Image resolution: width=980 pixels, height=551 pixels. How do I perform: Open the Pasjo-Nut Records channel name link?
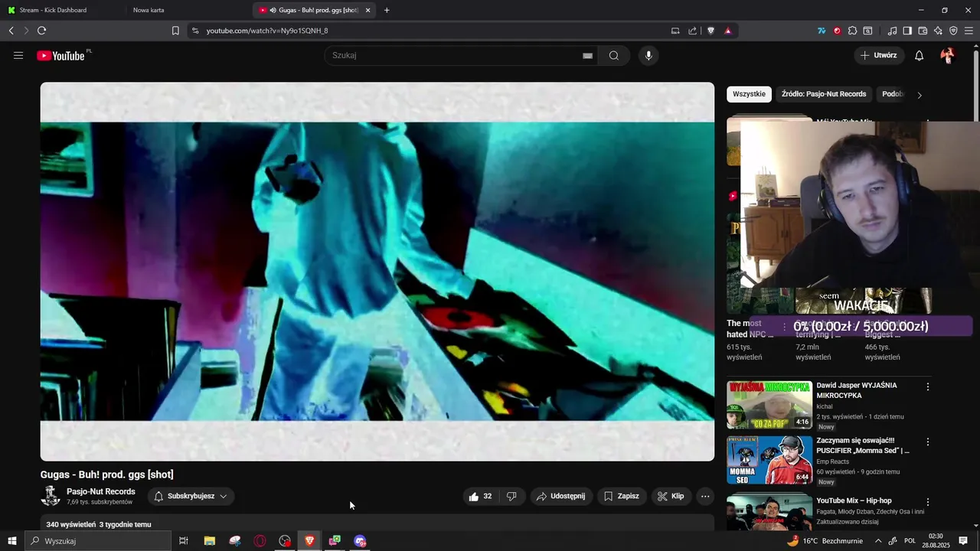[x=101, y=491]
